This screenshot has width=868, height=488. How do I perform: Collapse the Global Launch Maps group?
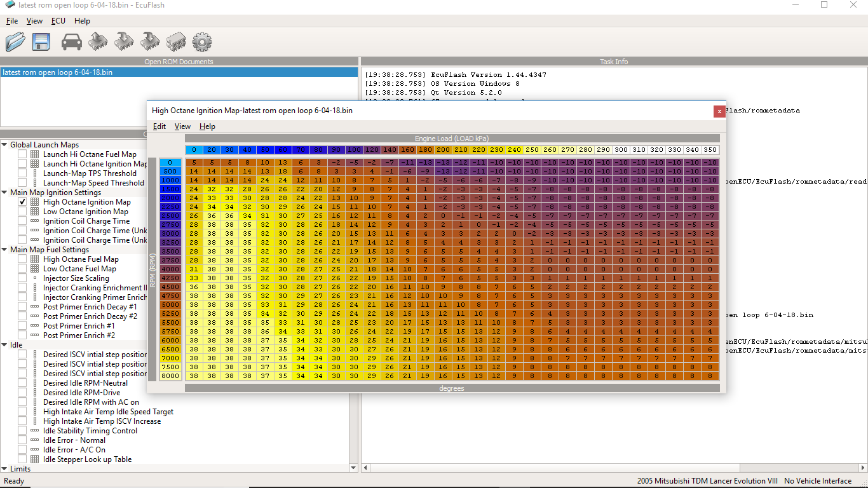coord(4,145)
